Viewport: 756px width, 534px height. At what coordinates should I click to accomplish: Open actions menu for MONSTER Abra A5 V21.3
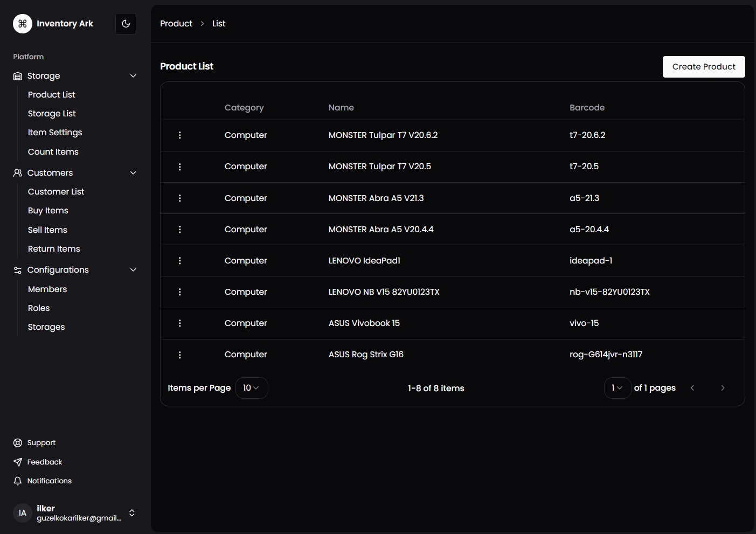tap(180, 198)
